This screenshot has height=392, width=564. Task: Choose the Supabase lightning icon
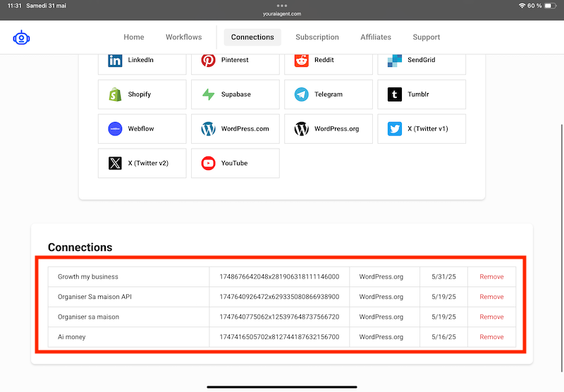pyautogui.click(x=208, y=94)
